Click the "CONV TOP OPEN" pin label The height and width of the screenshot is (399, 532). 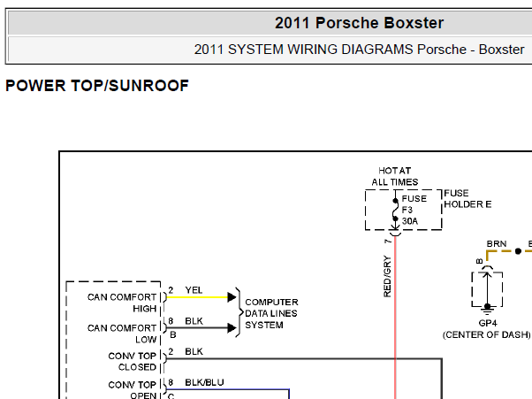click(132, 390)
